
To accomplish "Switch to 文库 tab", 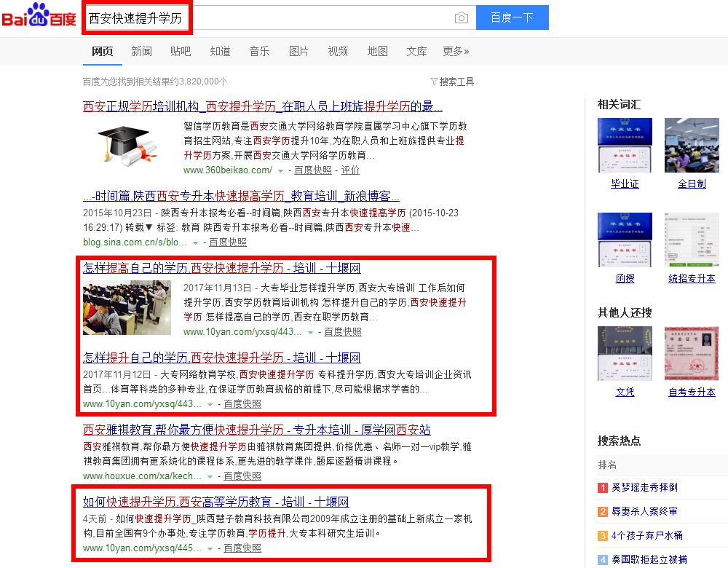I will pos(417,51).
